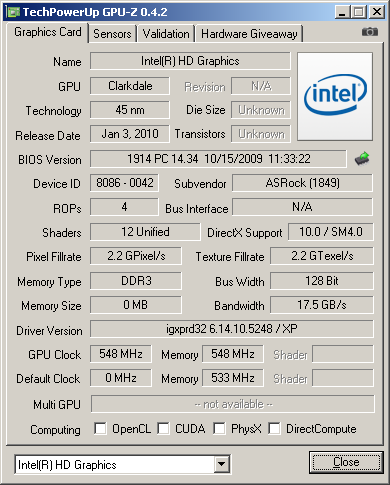Open the graphics card selector dropdown arrow
Screen dimensions: 390x485
221,464
